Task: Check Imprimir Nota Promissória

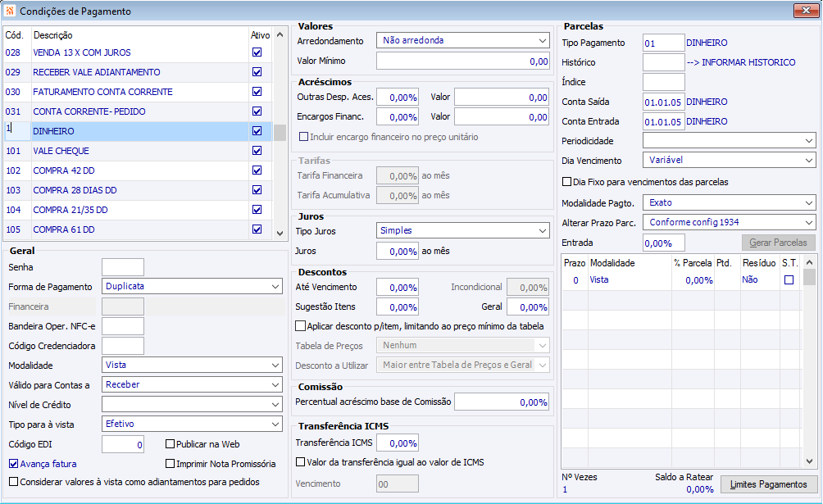Action: click(x=171, y=464)
